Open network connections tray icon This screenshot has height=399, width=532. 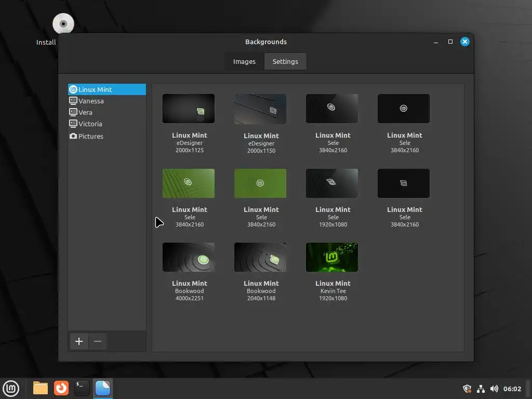pyautogui.click(x=481, y=389)
